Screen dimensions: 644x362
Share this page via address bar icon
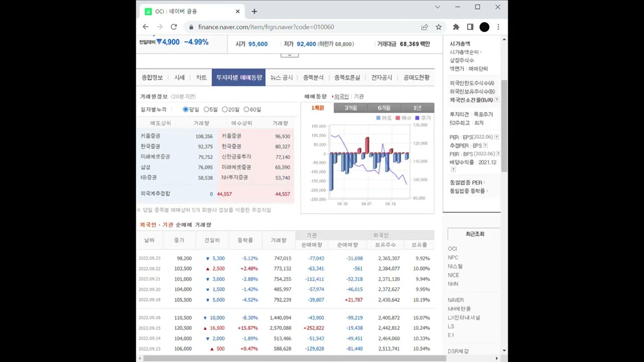pyautogui.click(x=425, y=27)
